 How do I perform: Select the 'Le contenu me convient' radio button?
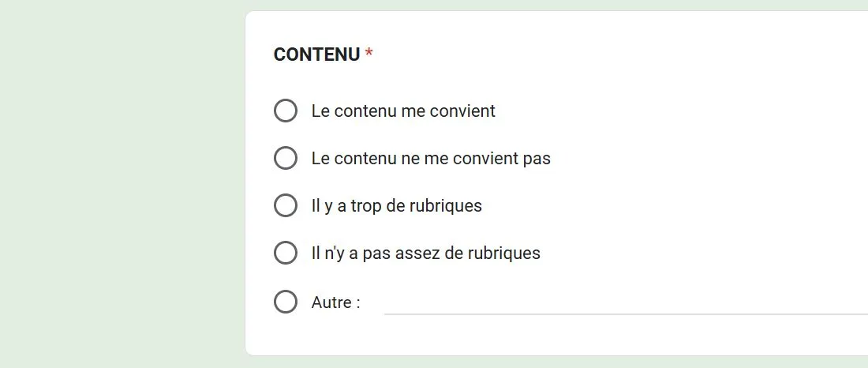pyautogui.click(x=285, y=111)
